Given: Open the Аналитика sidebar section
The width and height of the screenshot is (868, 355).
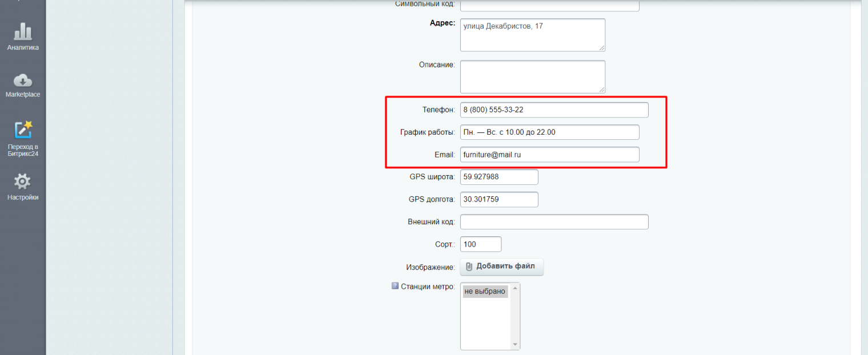Looking at the screenshot, I should [23, 36].
